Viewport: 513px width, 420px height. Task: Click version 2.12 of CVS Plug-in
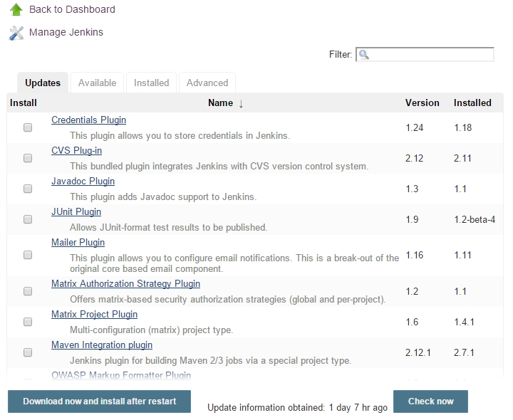414,158
